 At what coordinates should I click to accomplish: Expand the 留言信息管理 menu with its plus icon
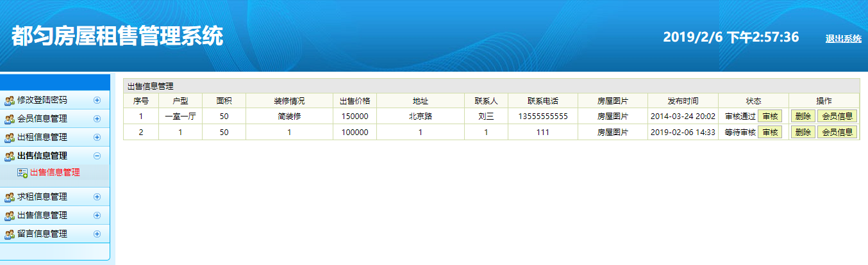97,234
